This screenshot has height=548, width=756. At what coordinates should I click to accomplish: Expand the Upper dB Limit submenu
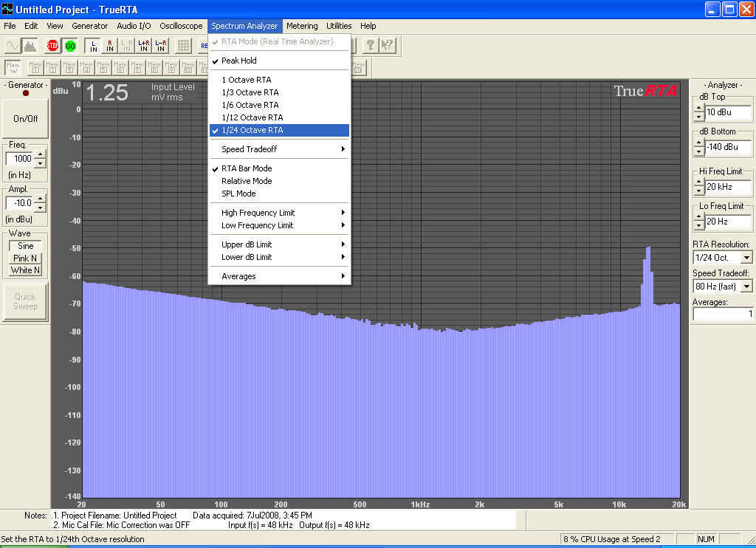pyautogui.click(x=279, y=244)
